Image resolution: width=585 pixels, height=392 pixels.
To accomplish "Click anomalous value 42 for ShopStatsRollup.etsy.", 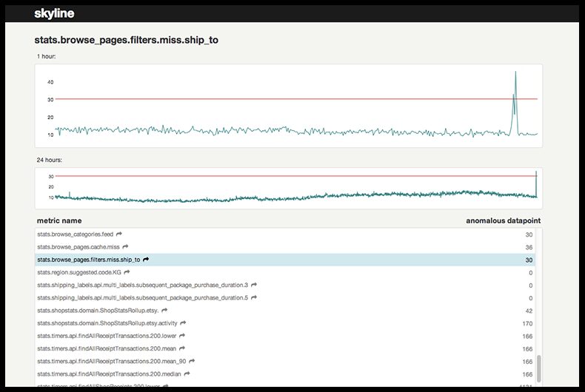I will pos(529,311).
